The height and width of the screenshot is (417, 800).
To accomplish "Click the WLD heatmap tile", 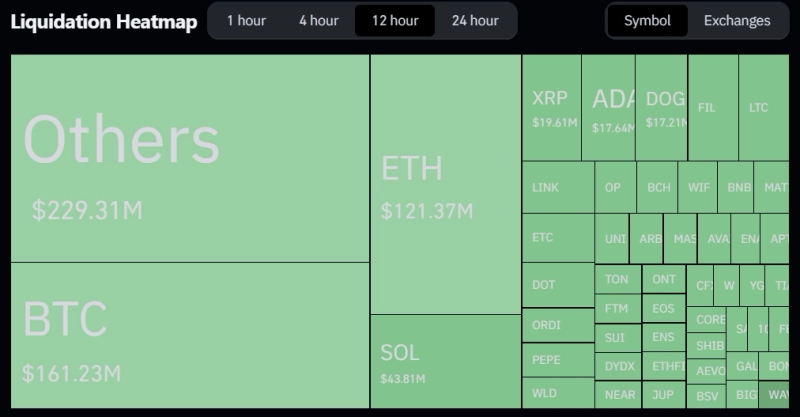I will [557, 393].
